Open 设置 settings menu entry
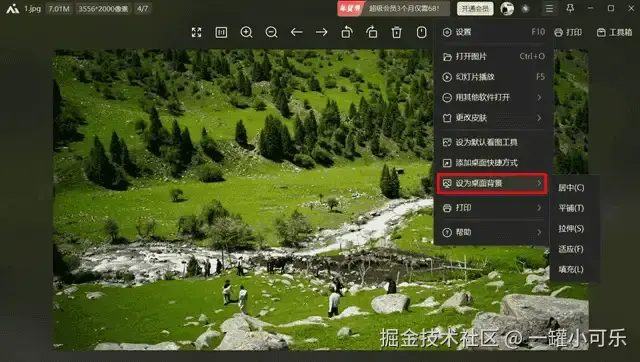The image size is (640, 362). tap(493, 32)
